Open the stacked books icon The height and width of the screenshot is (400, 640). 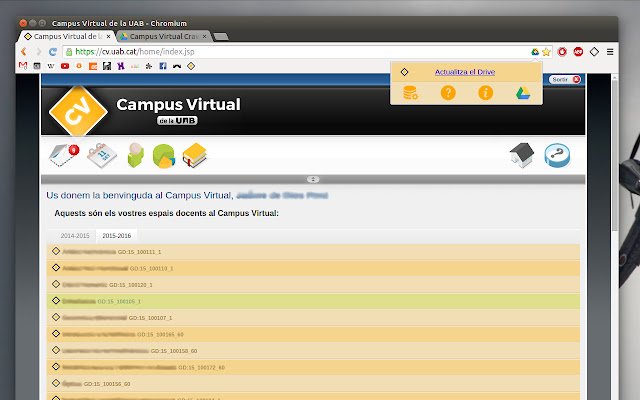tap(195, 155)
